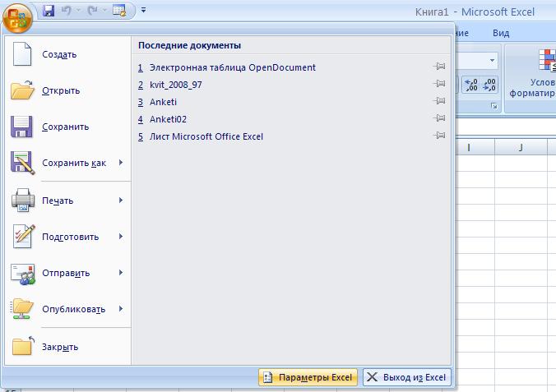This screenshot has height=392, width=556.
Task: Click the floppy disk Сохранить icon
Action: point(21,127)
